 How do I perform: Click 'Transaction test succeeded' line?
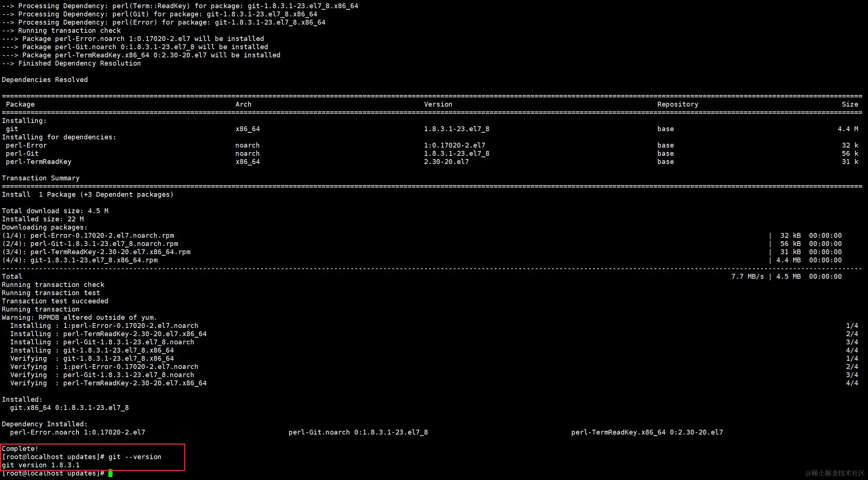click(x=55, y=301)
